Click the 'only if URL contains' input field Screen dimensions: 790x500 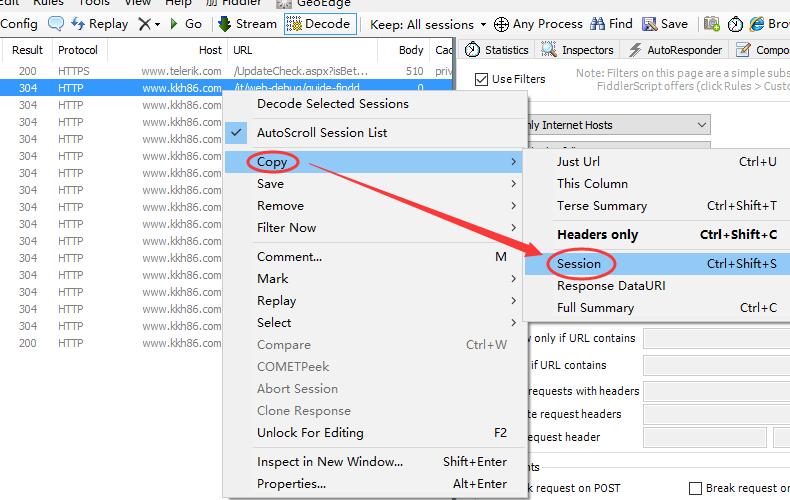click(x=716, y=338)
